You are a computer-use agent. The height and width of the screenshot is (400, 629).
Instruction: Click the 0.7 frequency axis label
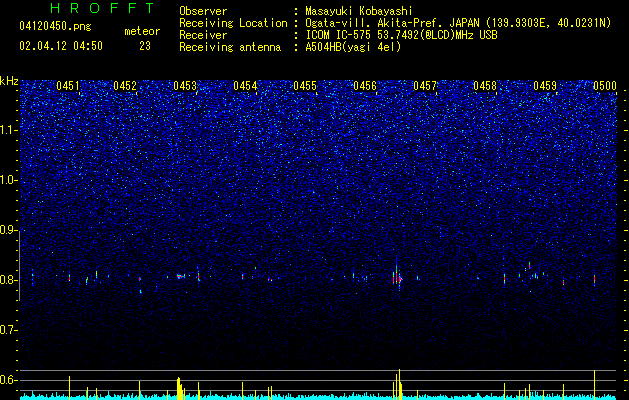(8, 330)
